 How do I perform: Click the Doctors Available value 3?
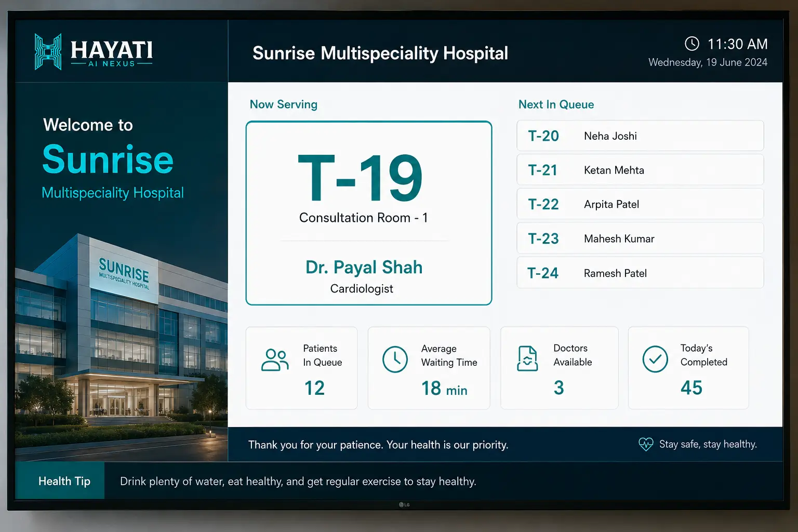tap(559, 388)
